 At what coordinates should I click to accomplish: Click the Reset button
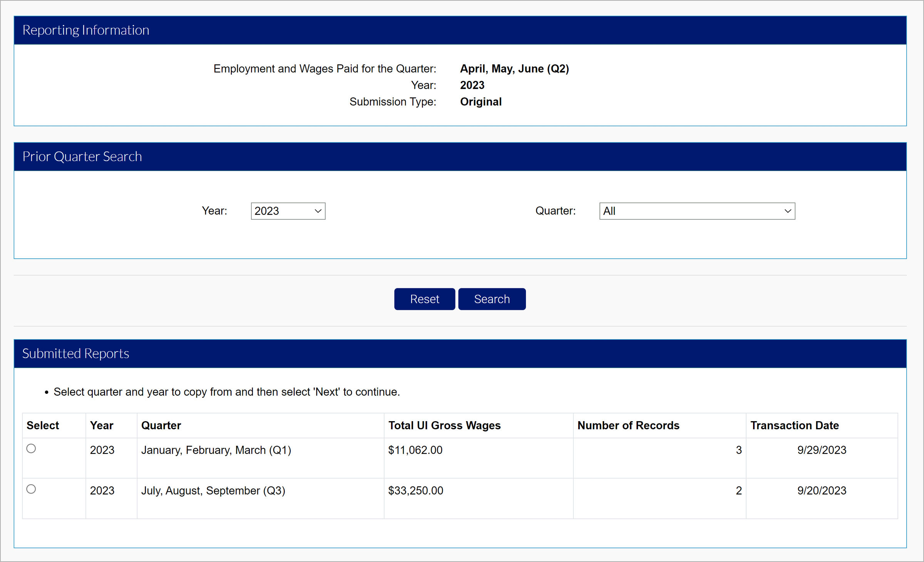(x=424, y=299)
